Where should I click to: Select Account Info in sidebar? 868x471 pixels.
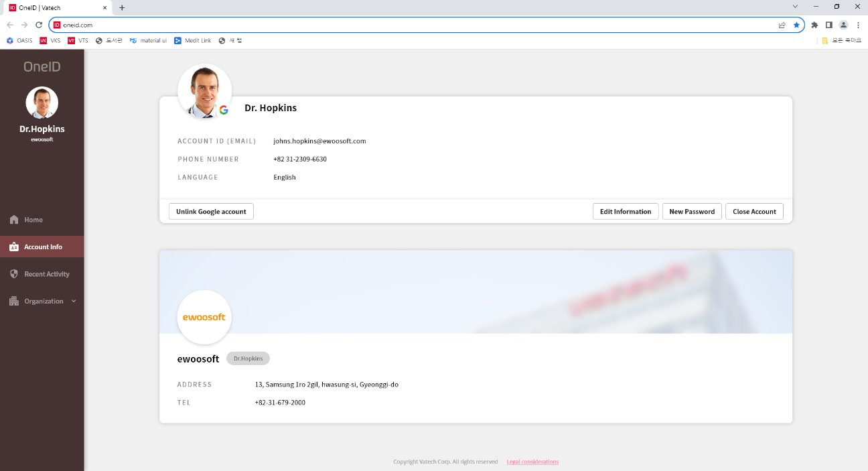pyautogui.click(x=42, y=247)
